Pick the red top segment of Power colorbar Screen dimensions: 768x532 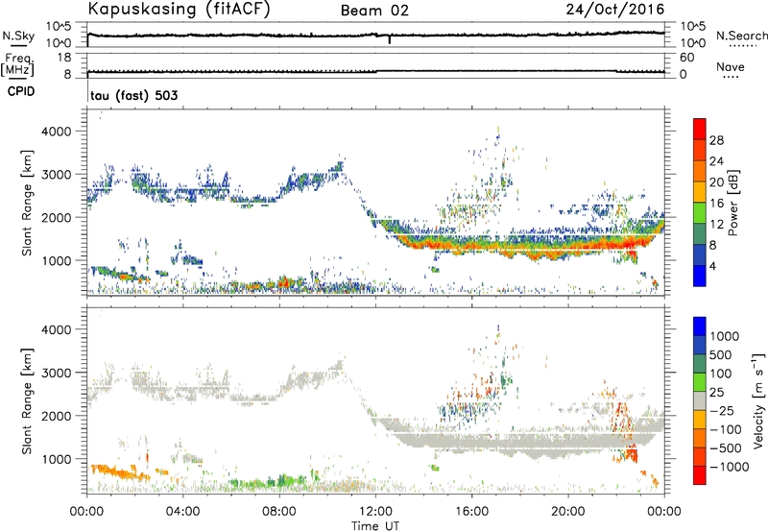click(700, 129)
